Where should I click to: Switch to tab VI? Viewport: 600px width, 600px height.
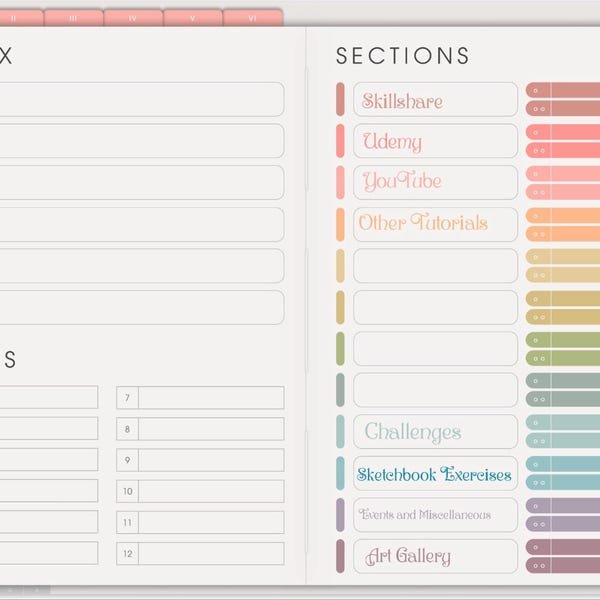(x=253, y=18)
